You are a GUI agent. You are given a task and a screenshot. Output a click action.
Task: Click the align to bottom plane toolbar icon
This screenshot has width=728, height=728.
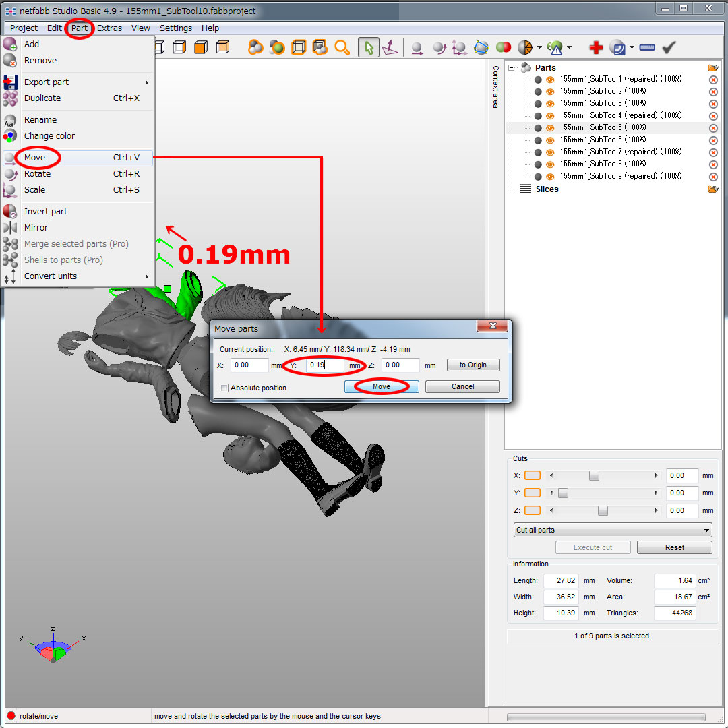point(390,47)
